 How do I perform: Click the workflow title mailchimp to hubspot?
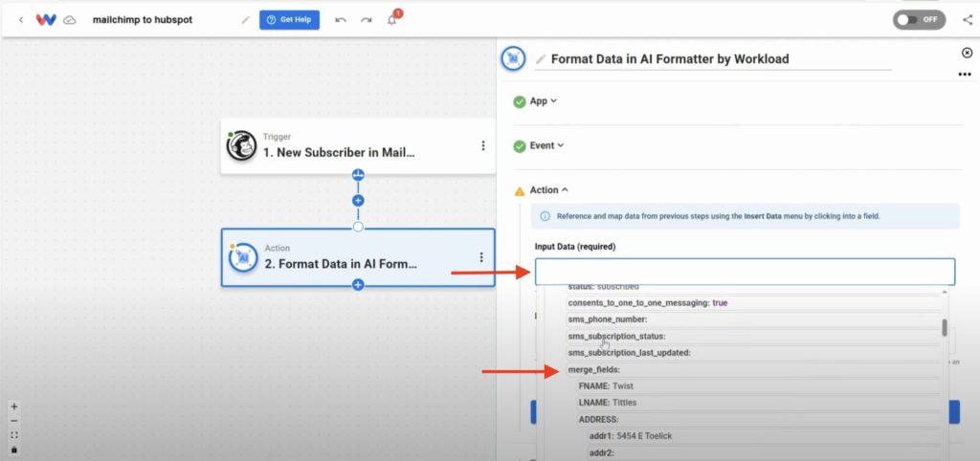point(143,20)
